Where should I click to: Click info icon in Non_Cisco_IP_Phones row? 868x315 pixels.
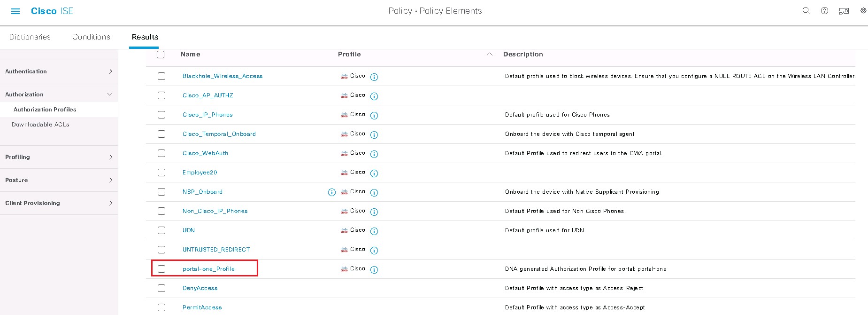point(374,212)
